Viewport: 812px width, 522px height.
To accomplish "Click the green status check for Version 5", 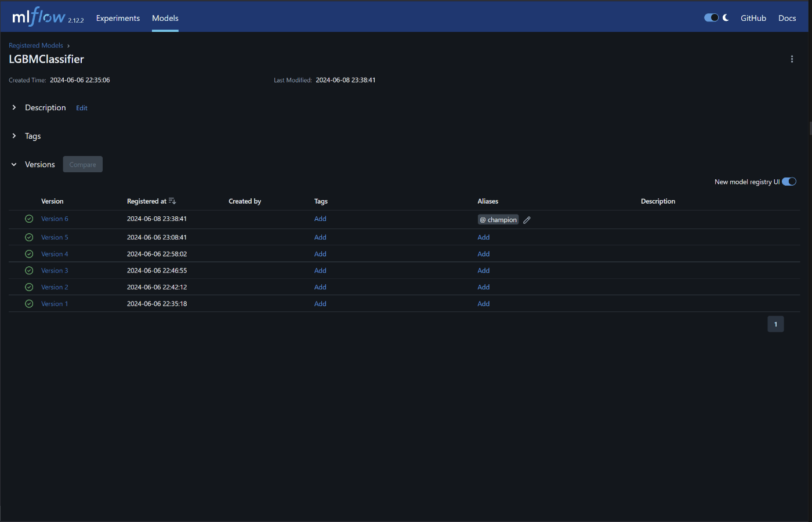I will coord(29,237).
